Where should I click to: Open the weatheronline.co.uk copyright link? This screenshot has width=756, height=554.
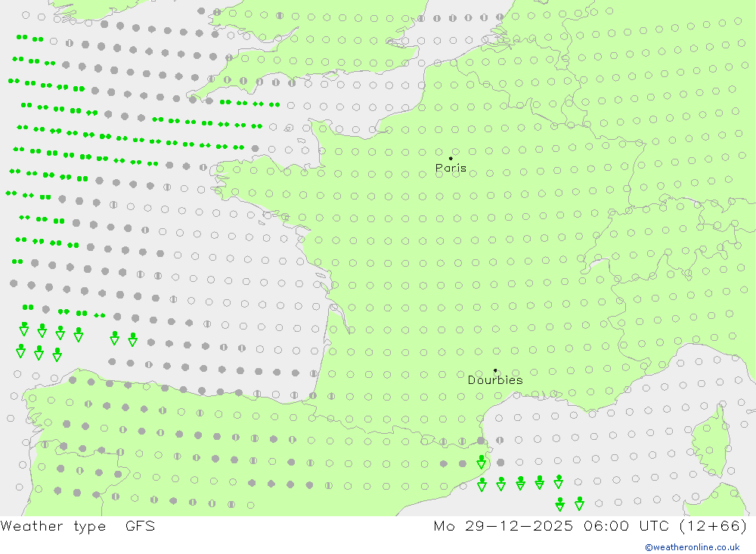click(x=692, y=547)
